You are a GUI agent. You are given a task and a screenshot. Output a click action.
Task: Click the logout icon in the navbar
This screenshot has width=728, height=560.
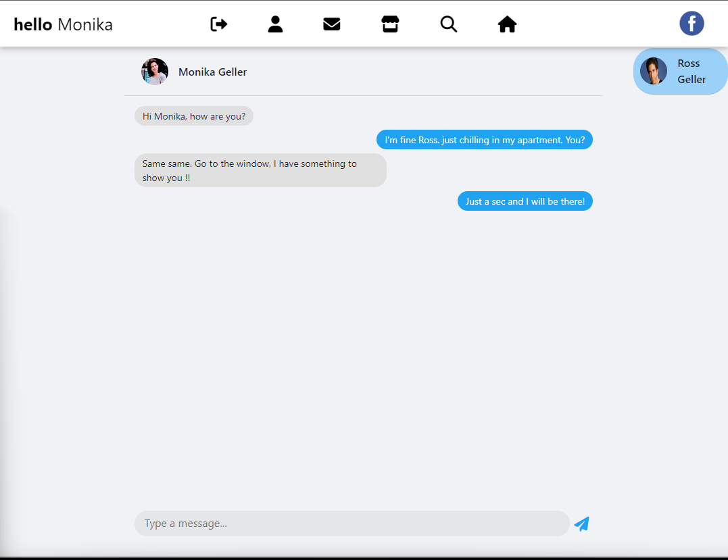tap(218, 24)
